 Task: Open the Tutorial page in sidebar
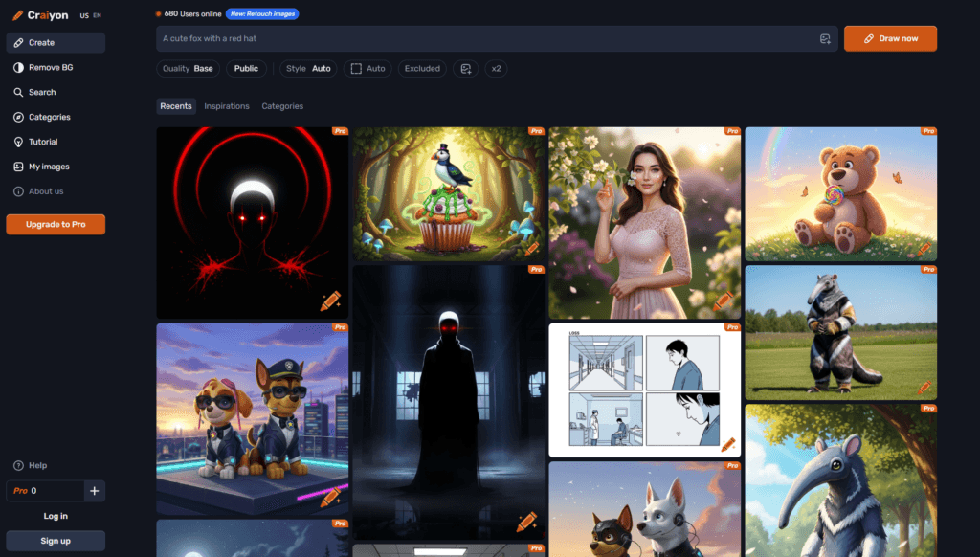coord(43,142)
